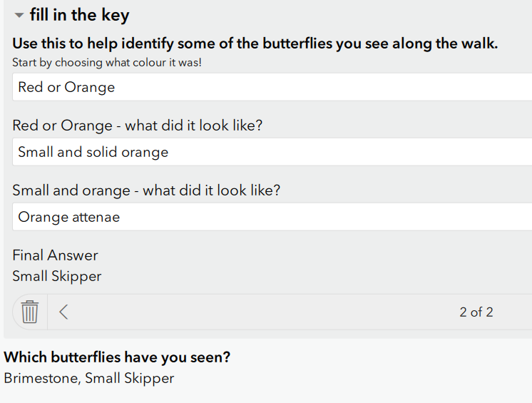Image resolution: width=532 pixels, height=403 pixels.
Task: Click the "Small and orange - what did it look like?" label
Action: (x=146, y=190)
